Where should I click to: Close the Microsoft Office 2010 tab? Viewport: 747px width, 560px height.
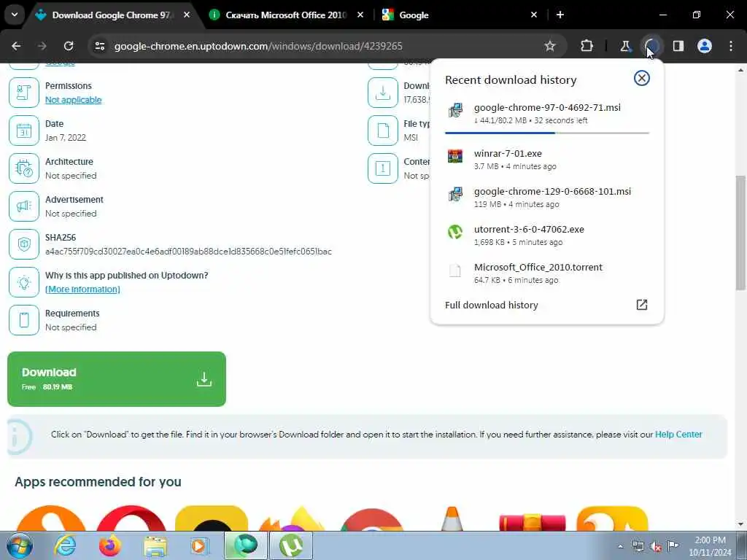tap(360, 15)
